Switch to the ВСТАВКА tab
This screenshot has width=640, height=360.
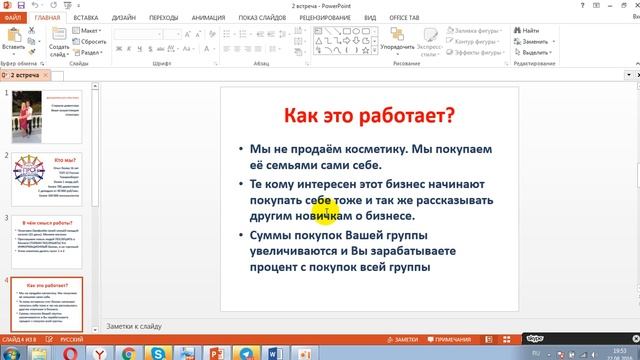click(86, 18)
